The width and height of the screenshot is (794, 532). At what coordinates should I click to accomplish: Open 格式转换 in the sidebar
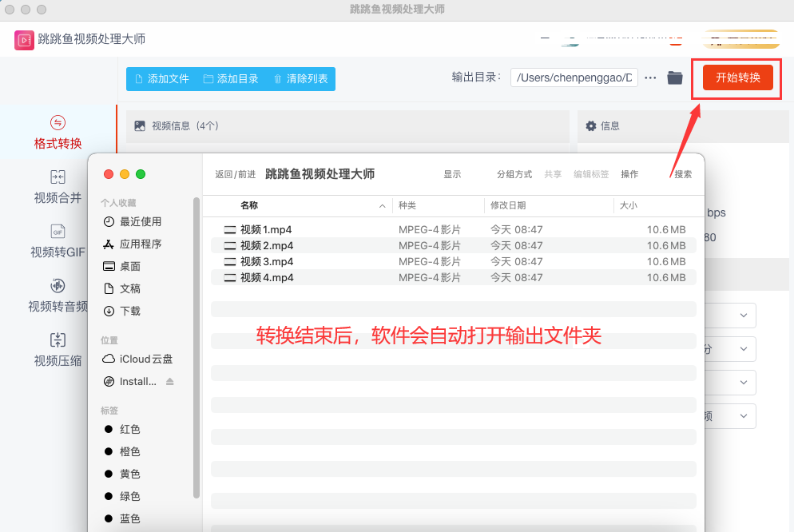[58, 133]
